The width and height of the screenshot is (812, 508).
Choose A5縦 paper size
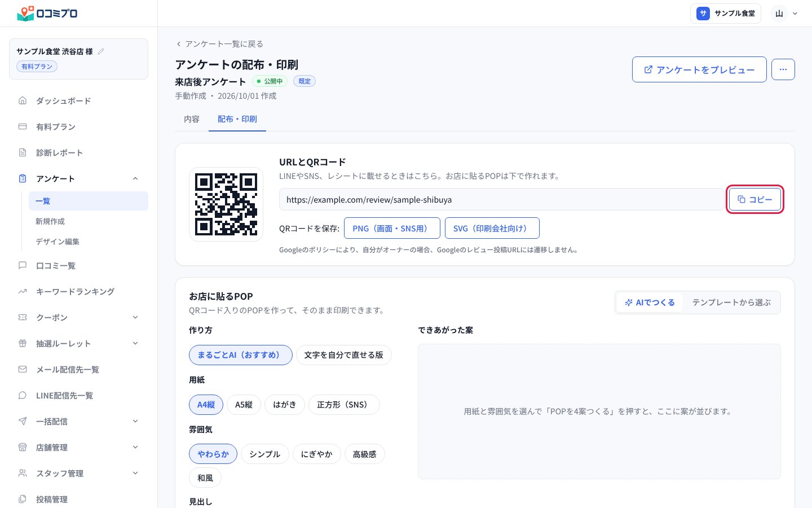pyautogui.click(x=244, y=405)
